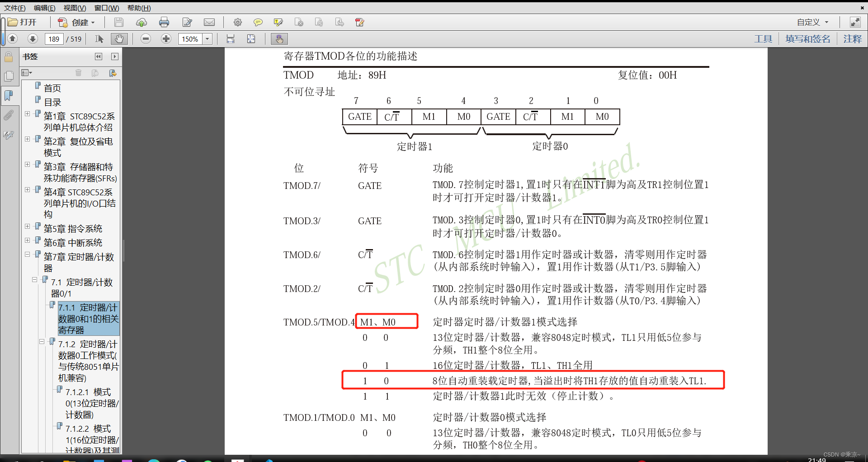Screen dimensions: 868x462
Task: Click the bookmarks panel resize handle
Action: (123, 251)
